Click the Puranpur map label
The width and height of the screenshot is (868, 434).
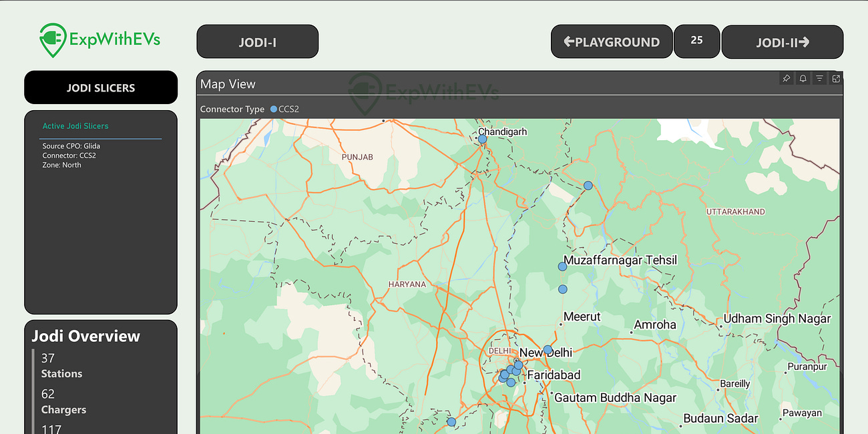807,367
